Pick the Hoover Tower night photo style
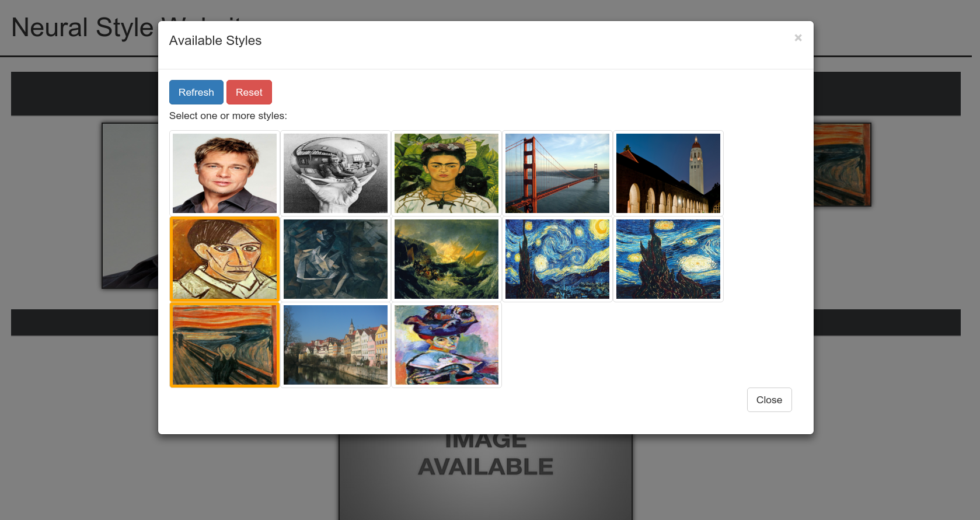Viewport: 980px width, 520px height. tap(668, 173)
